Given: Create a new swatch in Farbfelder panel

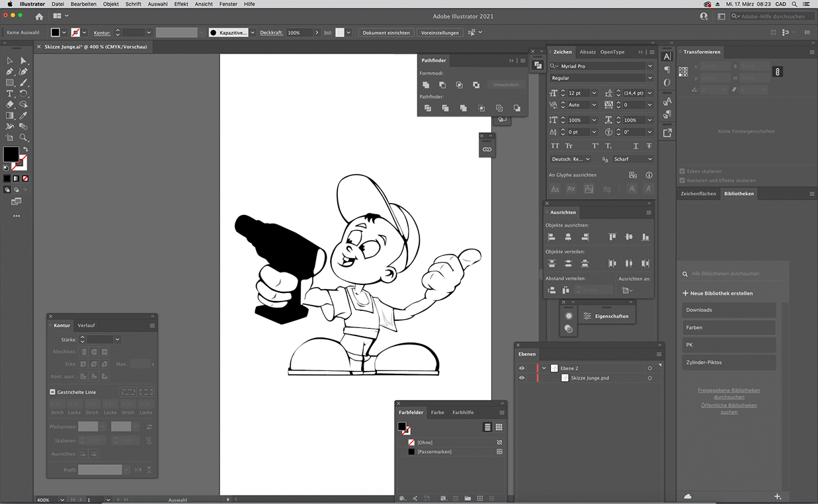Looking at the screenshot, I should coord(480,498).
